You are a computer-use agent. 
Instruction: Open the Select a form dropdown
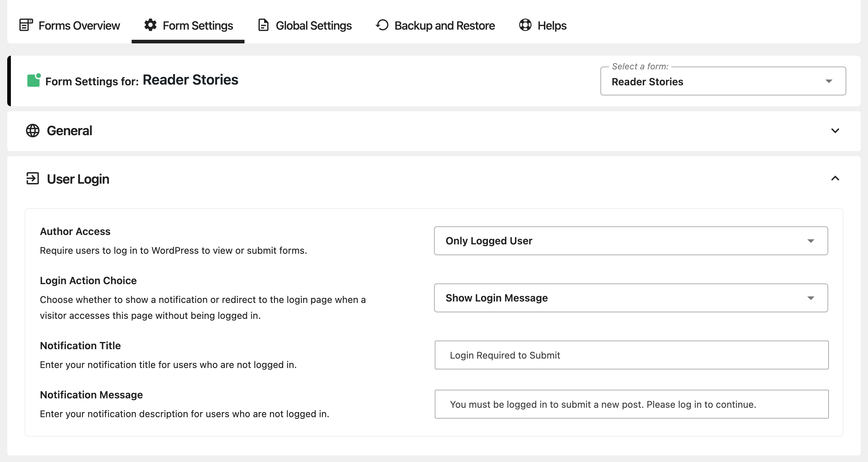(x=723, y=81)
